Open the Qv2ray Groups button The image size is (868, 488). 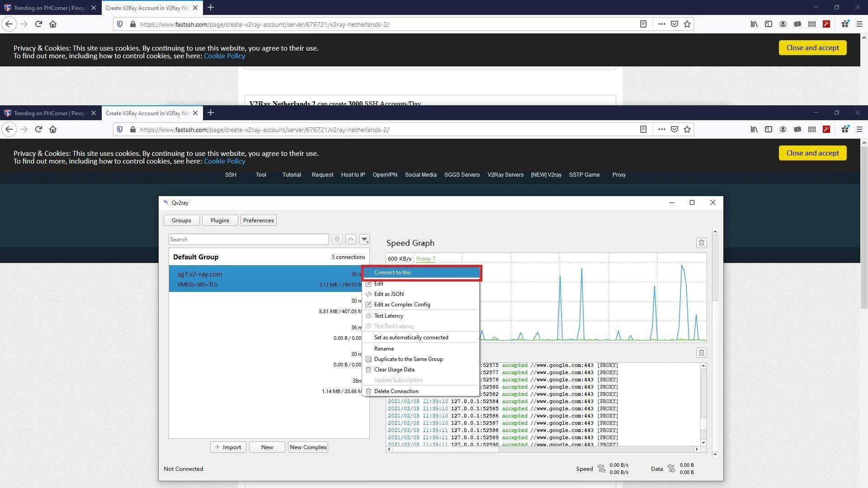(x=181, y=221)
